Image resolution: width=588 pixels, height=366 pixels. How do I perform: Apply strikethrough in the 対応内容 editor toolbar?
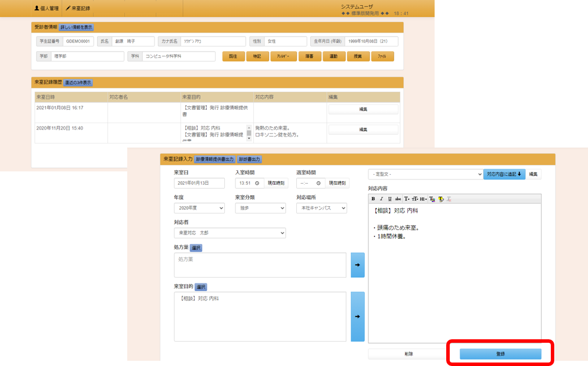pos(398,199)
